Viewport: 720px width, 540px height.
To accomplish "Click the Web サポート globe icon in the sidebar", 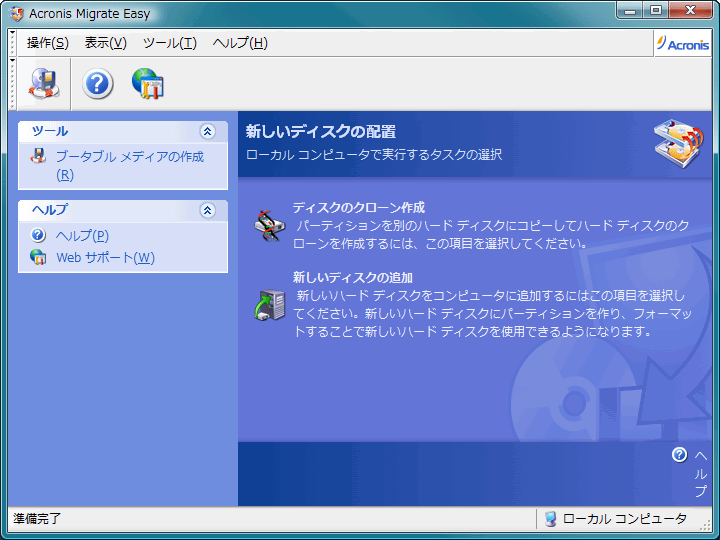I will point(38,257).
